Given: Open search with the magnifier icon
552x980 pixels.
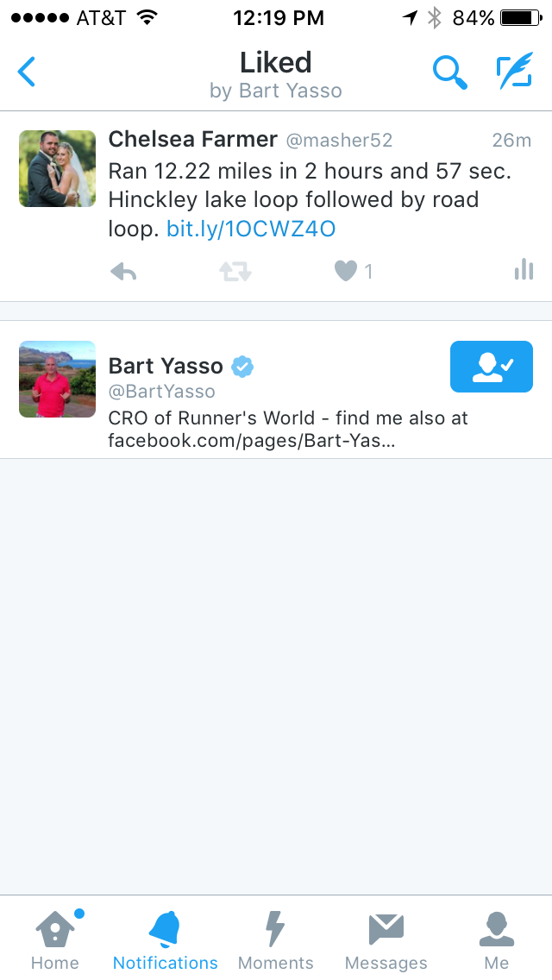Looking at the screenshot, I should [x=449, y=72].
